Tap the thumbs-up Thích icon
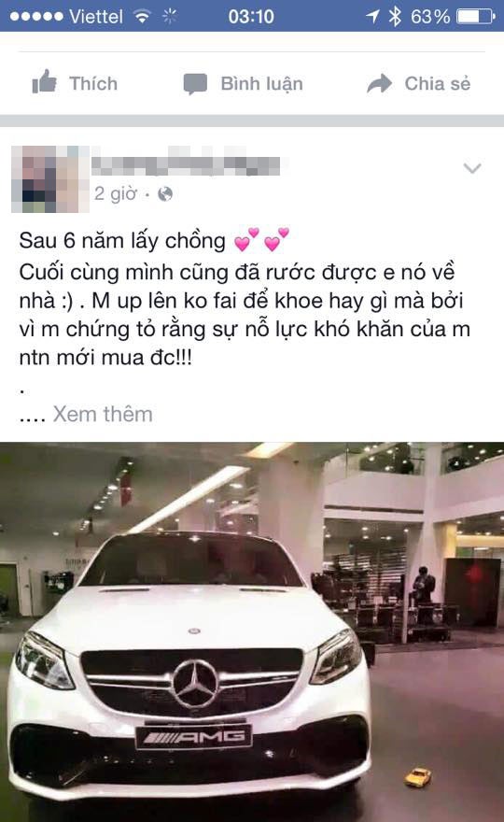The height and width of the screenshot is (822, 504). coord(44,82)
